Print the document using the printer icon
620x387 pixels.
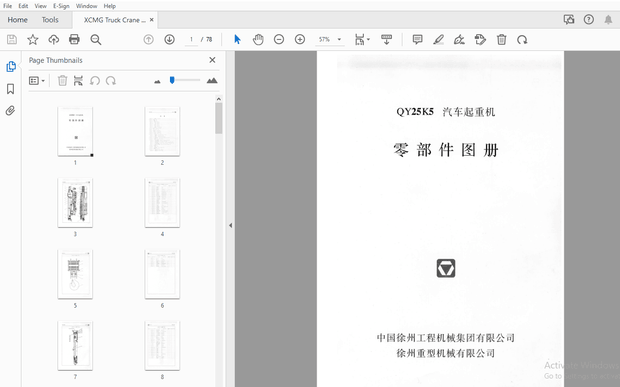click(x=74, y=40)
